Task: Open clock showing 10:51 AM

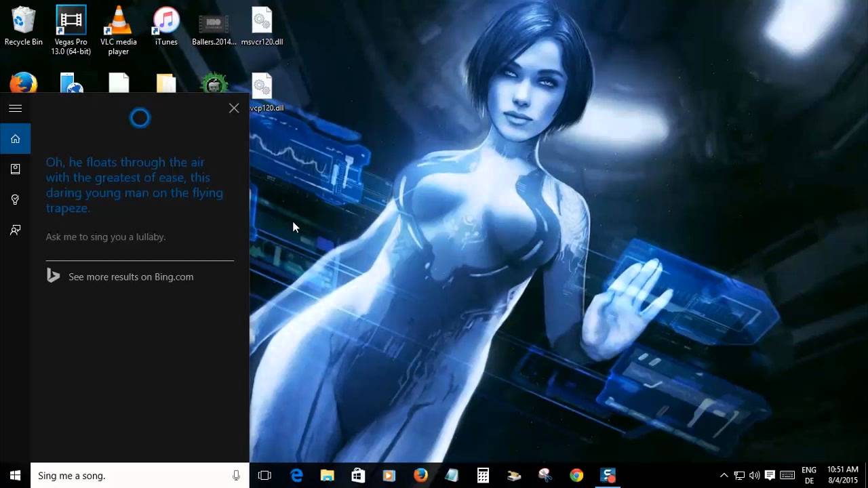Action: pyautogui.click(x=843, y=475)
